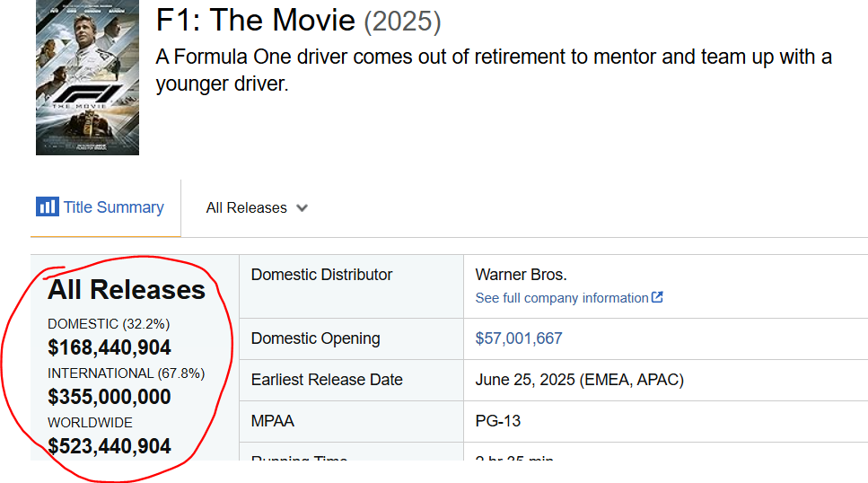Open the See full company information link
The height and width of the screenshot is (483, 868).
562,298
